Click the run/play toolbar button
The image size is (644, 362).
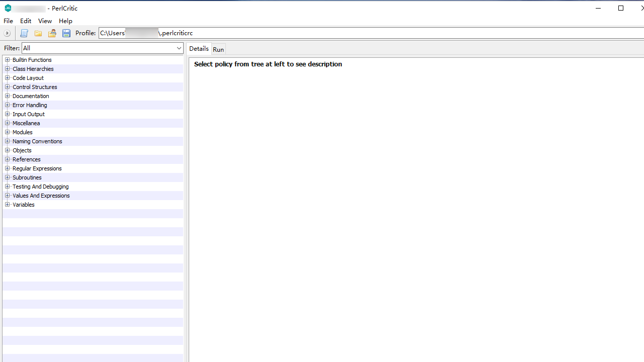[7, 33]
